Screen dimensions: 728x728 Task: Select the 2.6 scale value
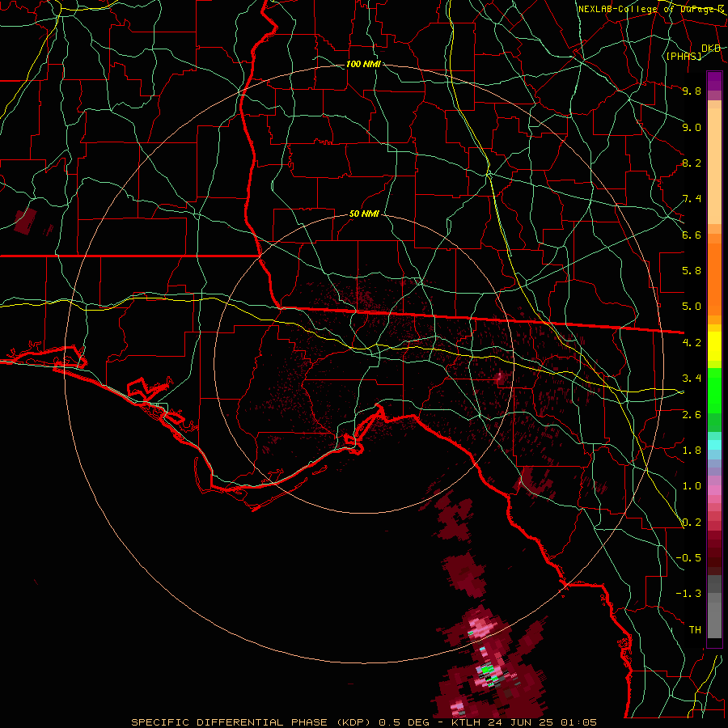point(692,415)
